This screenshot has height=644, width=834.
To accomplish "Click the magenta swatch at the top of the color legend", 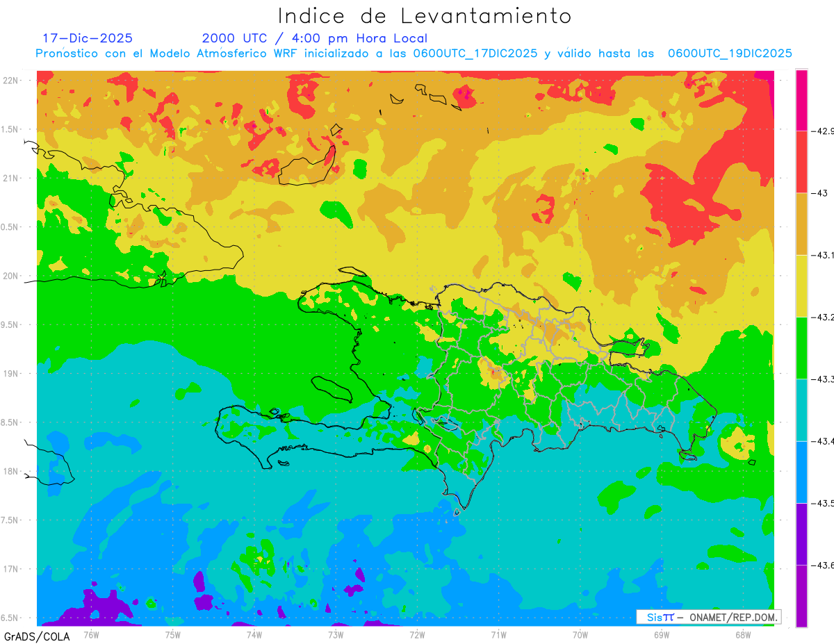I will [x=801, y=100].
